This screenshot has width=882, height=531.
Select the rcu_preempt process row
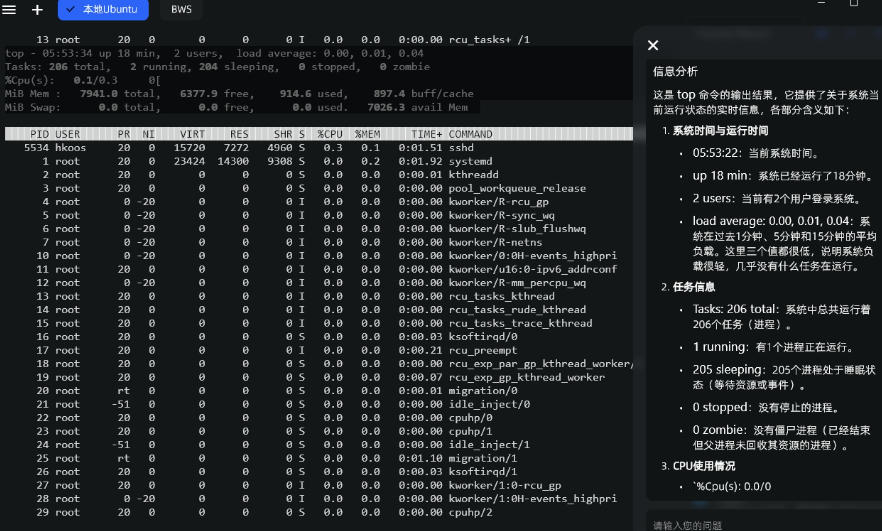320,350
